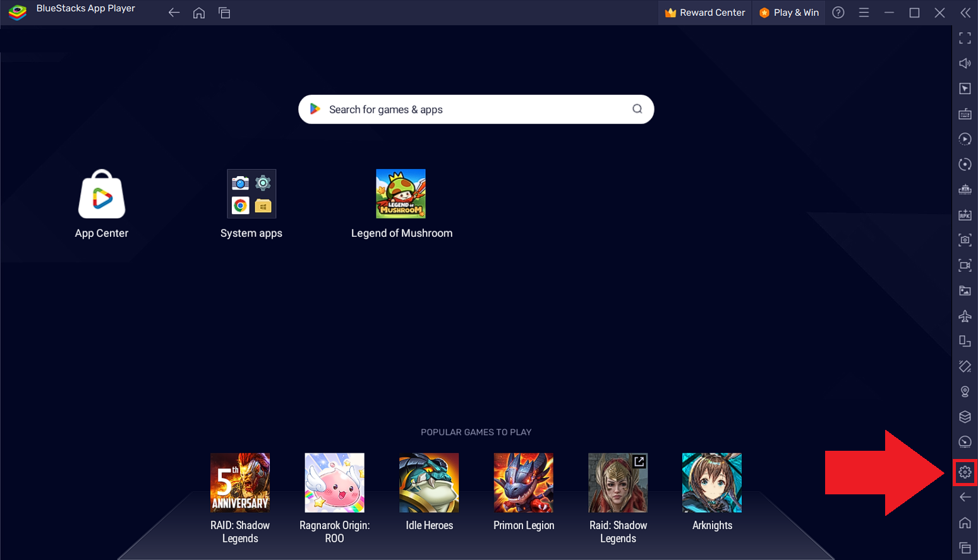Open the multi-instance manager sidebar icon
Viewport: 978px width, 560px height.
point(965,341)
